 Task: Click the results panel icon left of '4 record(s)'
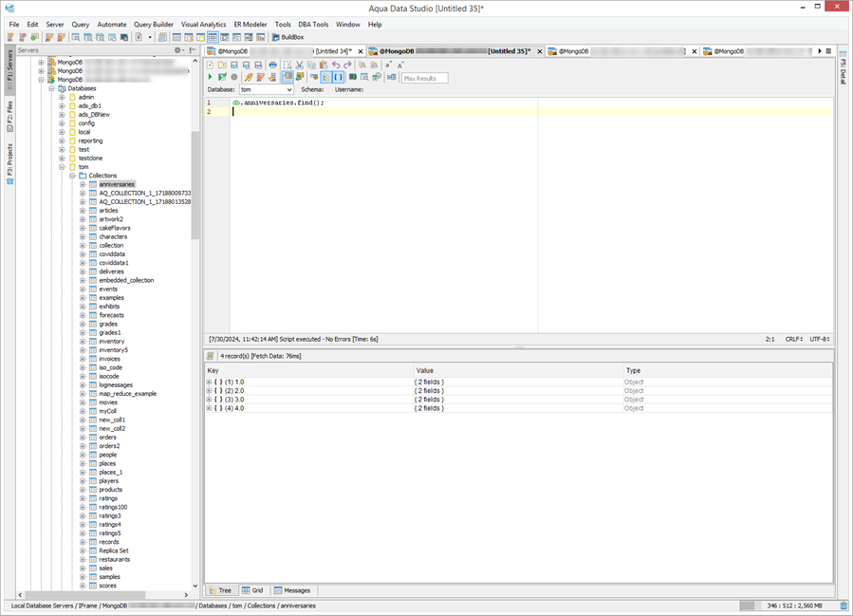click(210, 356)
